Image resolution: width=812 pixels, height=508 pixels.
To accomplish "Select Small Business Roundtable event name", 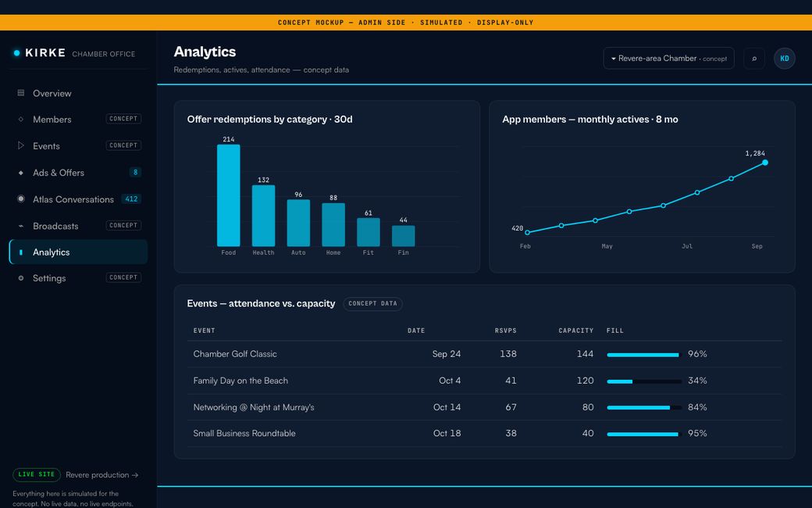I will coord(244,433).
